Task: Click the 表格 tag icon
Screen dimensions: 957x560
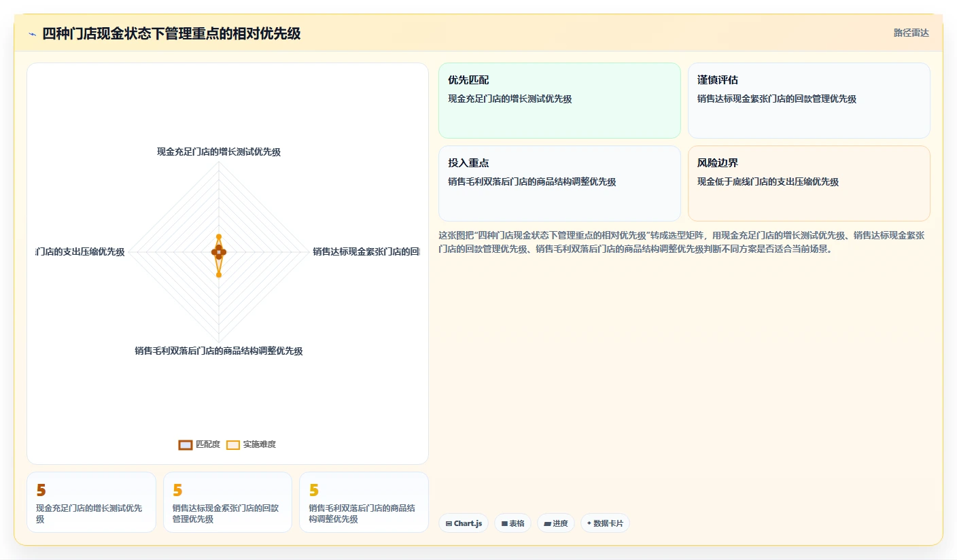Action: tap(504, 524)
